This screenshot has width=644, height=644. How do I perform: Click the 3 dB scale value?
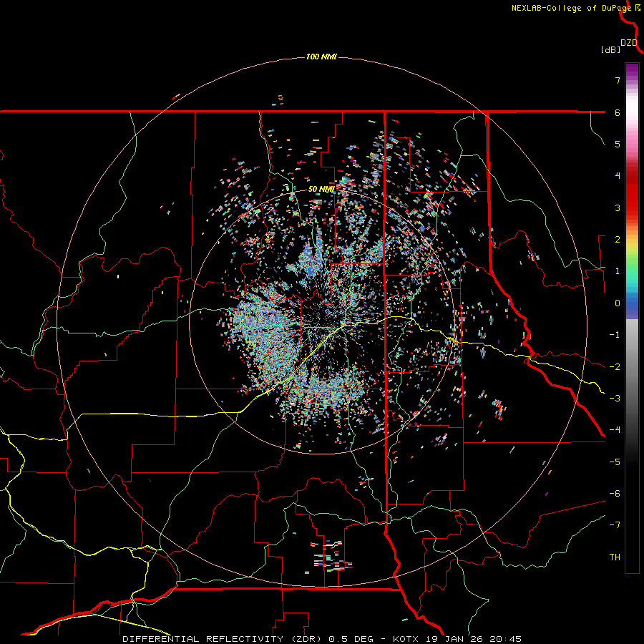[618, 208]
